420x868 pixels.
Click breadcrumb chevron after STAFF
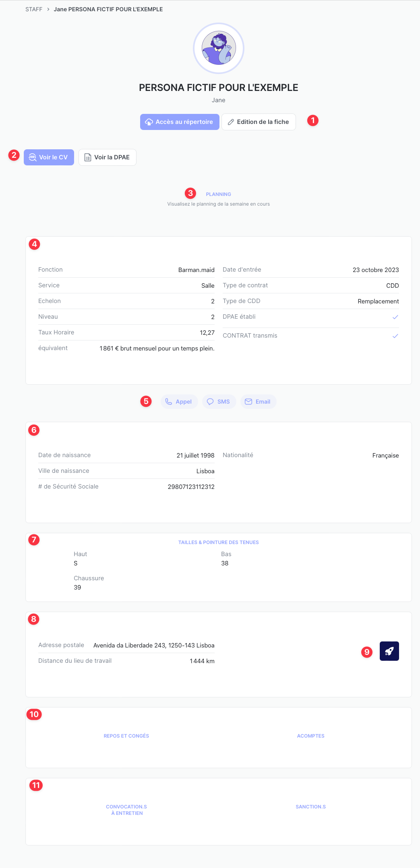[48, 9]
